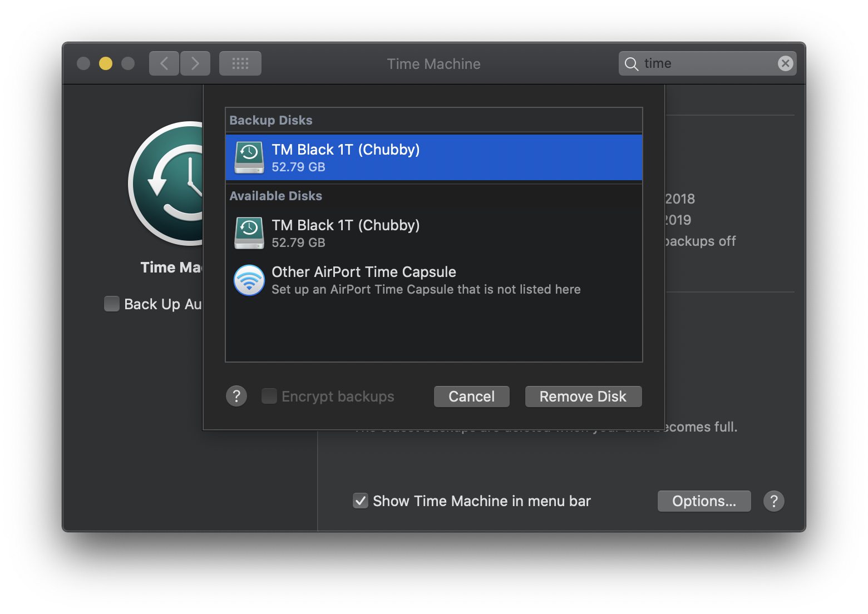
Task: Check the Back Up Automatically checkbox
Action: tap(111, 304)
